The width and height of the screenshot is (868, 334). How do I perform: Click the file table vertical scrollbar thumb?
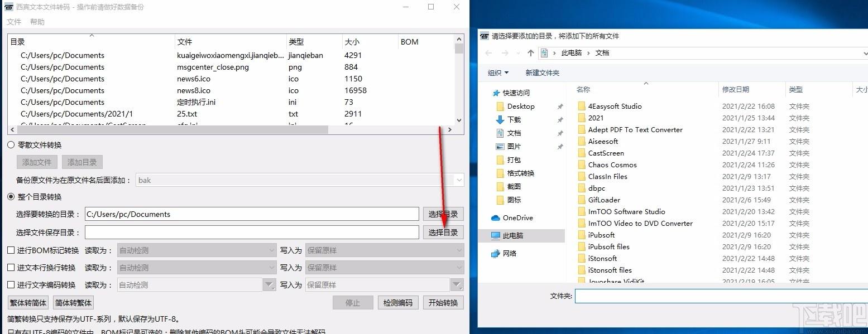coord(459,48)
